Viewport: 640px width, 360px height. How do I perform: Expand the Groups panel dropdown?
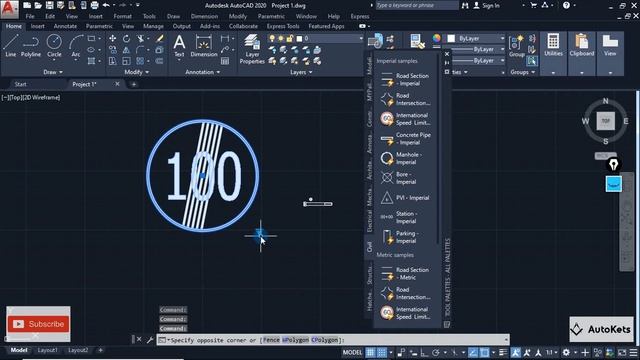522,72
